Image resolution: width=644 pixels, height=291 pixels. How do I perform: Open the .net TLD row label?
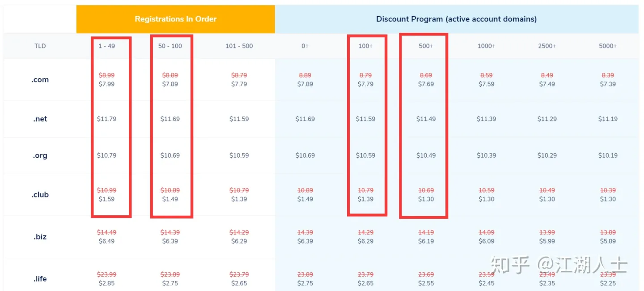click(x=40, y=119)
